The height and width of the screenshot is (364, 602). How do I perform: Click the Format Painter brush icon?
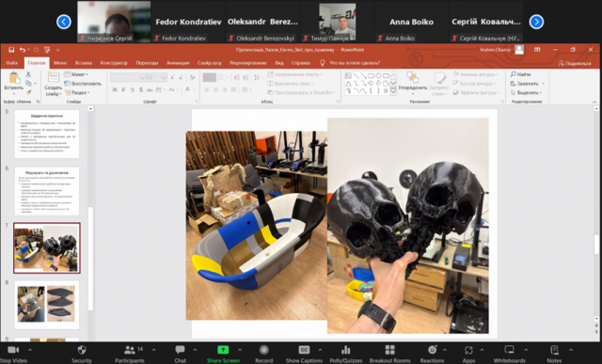[28, 92]
